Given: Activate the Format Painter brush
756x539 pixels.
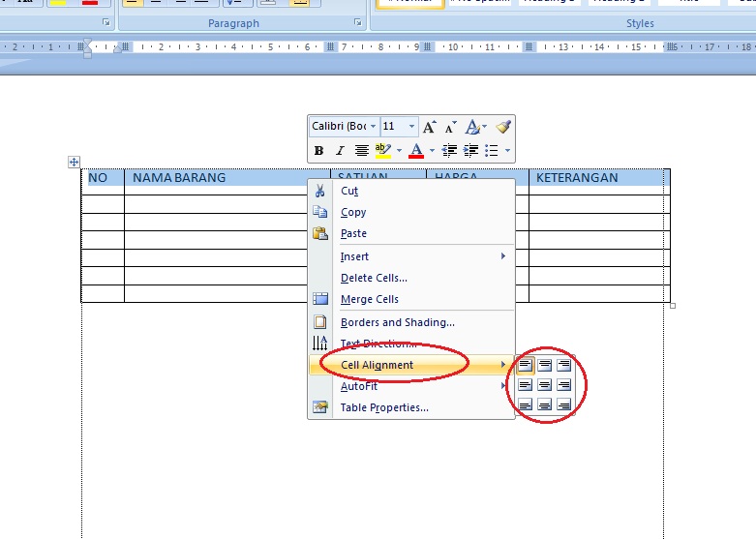Looking at the screenshot, I should pyautogui.click(x=503, y=127).
